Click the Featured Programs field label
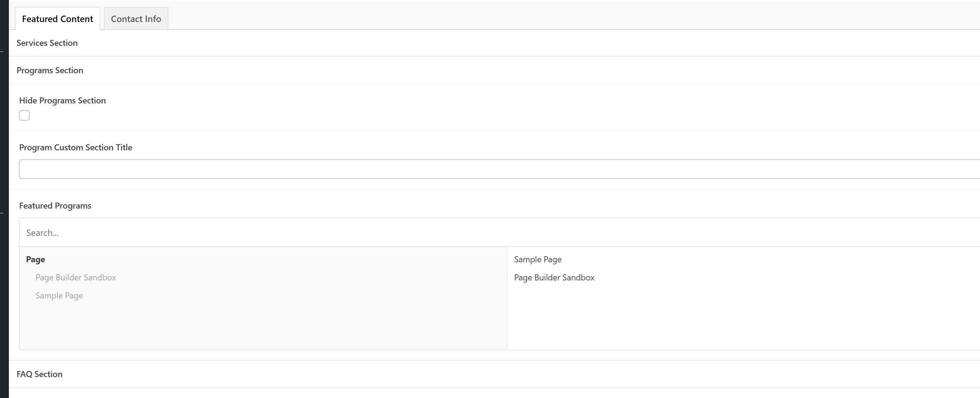The image size is (980, 398). 55,206
